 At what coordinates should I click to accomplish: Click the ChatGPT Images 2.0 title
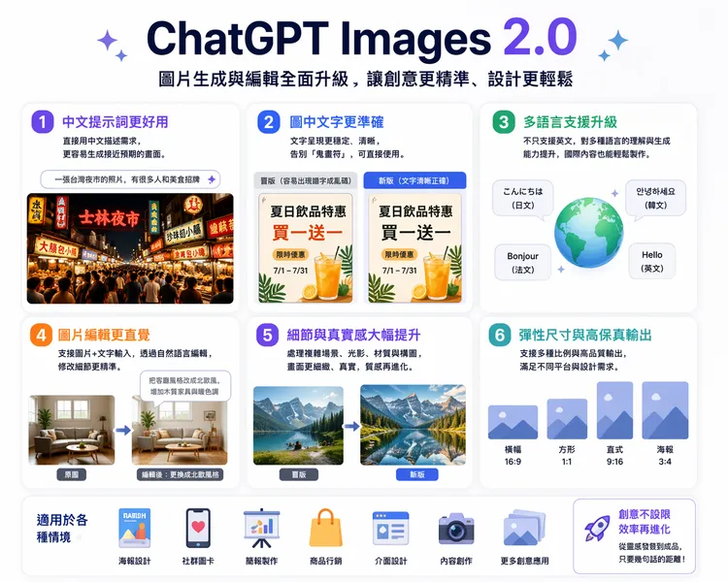click(x=362, y=38)
